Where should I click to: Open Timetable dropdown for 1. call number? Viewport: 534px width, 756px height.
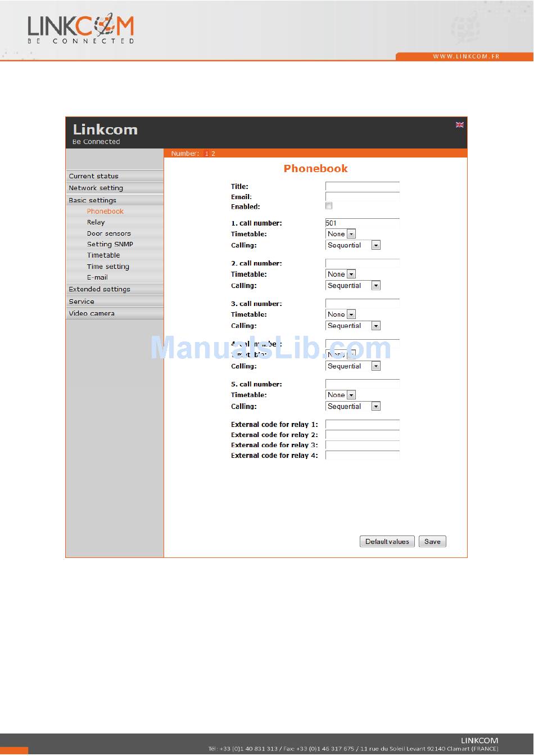pyautogui.click(x=341, y=234)
